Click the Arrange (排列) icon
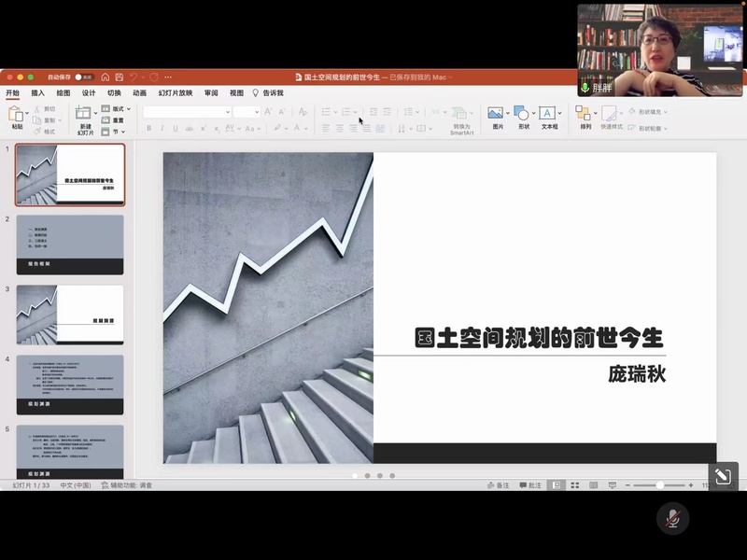This screenshot has width=747, height=560. coord(584,114)
